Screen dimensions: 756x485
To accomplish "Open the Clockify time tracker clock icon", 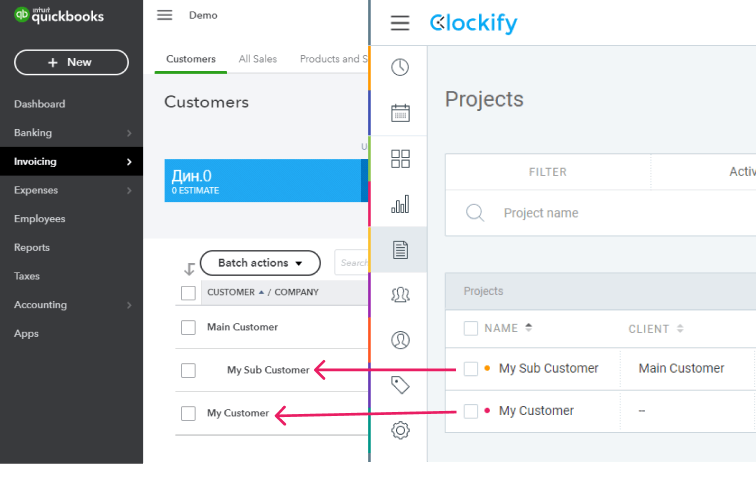I will (x=400, y=67).
